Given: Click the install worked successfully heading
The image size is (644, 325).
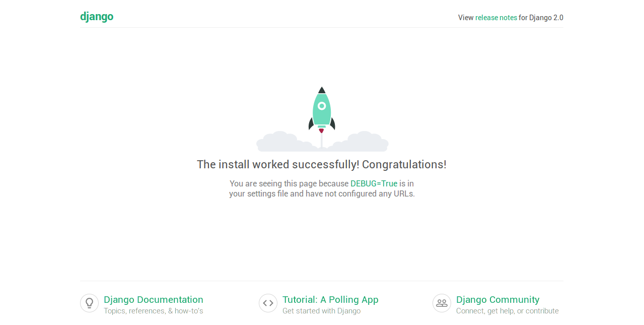Looking at the screenshot, I should [322, 165].
